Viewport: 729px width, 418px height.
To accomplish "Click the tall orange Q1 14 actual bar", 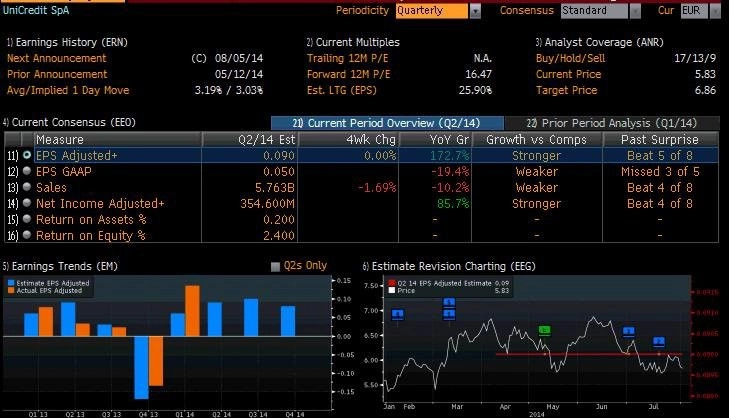I will click(192, 311).
